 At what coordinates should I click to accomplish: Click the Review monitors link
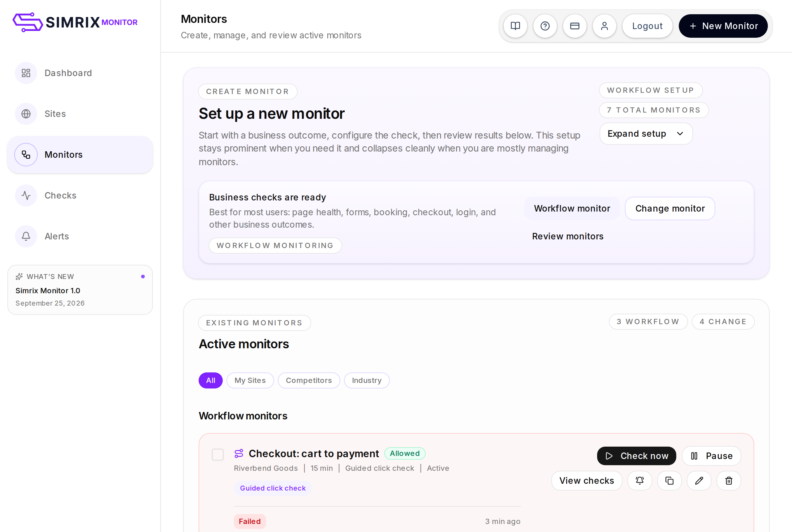click(568, 236)
